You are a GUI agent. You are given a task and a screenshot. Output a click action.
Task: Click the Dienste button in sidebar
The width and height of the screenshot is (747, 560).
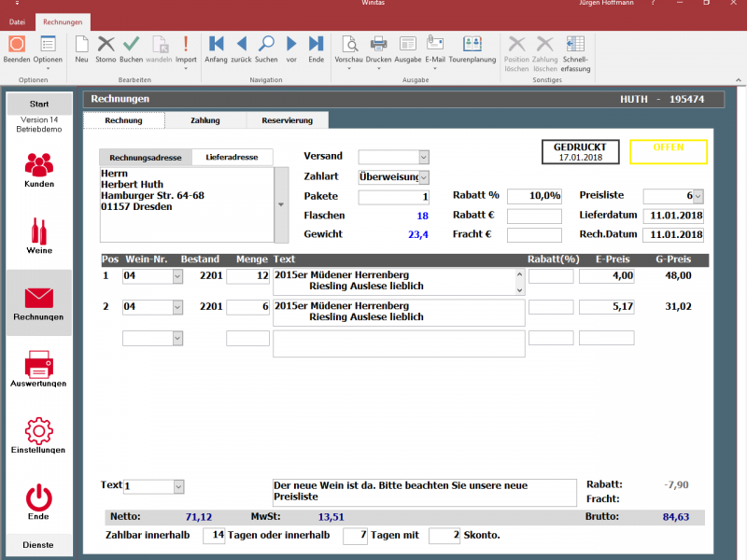(38, 545)
